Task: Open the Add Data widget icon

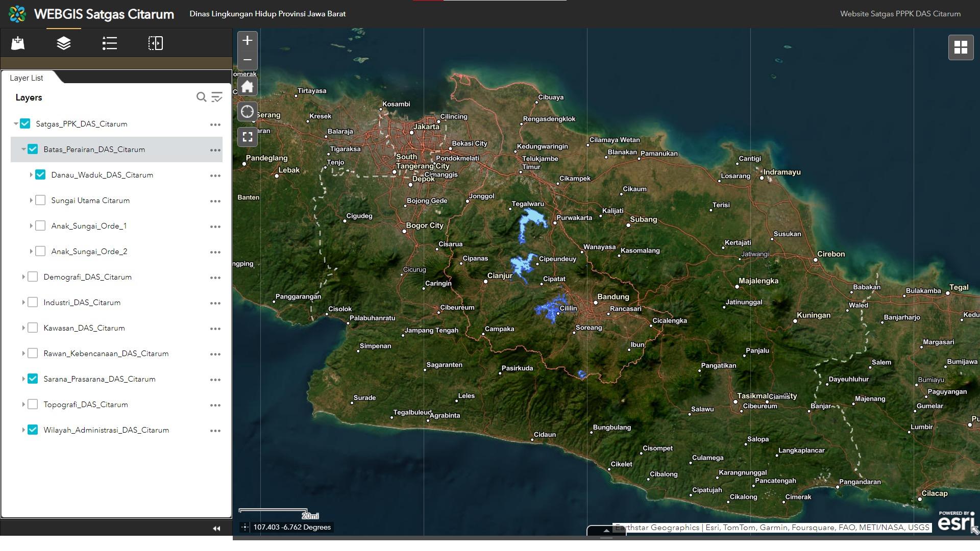Action: tap(18, 43)
